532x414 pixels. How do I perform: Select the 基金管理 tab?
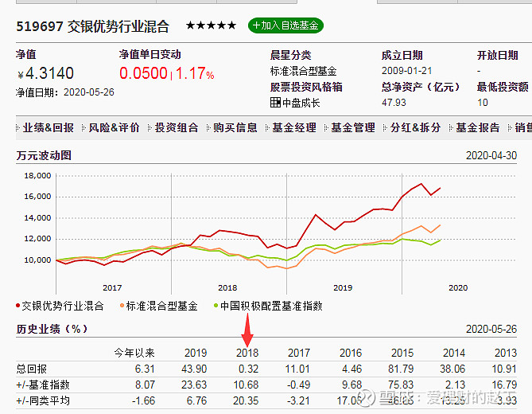pyautogui.click(x=353, y=127)
